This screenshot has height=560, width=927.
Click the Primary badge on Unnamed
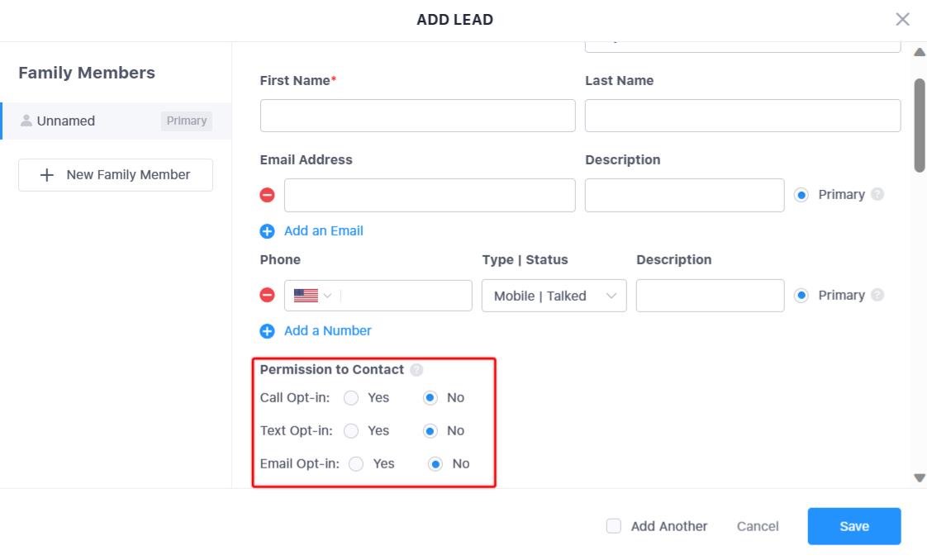pyautogui.click(x=186, y=121)
